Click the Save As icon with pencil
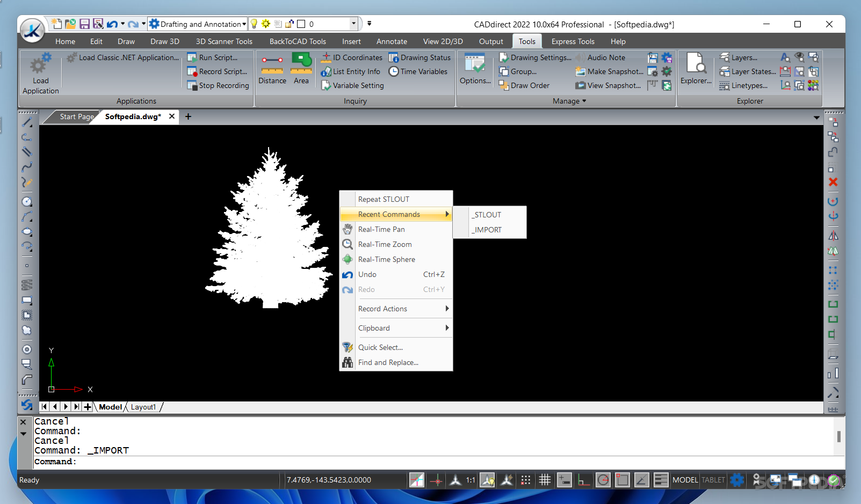The width and height of the screenshot is (861, 504). point(98,24)
